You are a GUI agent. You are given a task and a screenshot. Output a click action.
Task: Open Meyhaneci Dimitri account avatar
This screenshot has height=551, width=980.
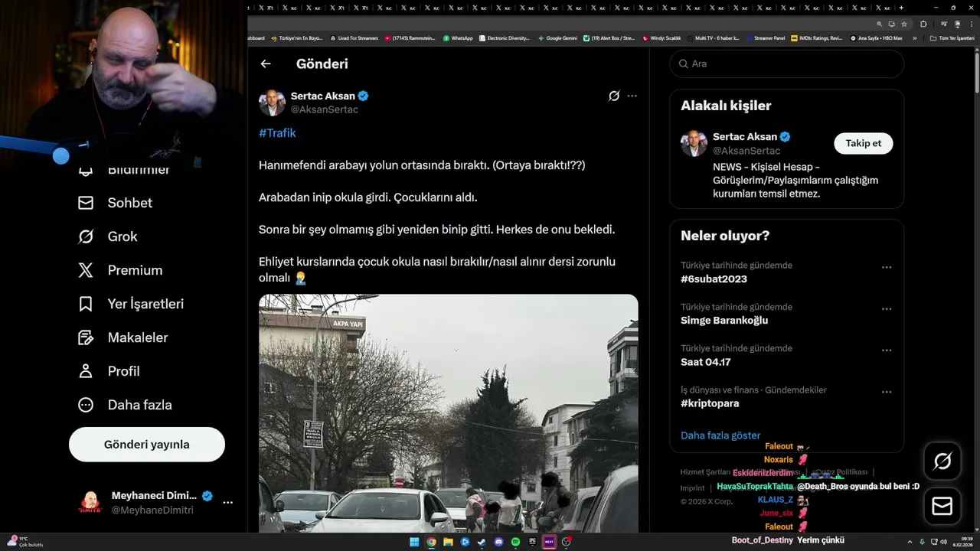pos(90,503)
